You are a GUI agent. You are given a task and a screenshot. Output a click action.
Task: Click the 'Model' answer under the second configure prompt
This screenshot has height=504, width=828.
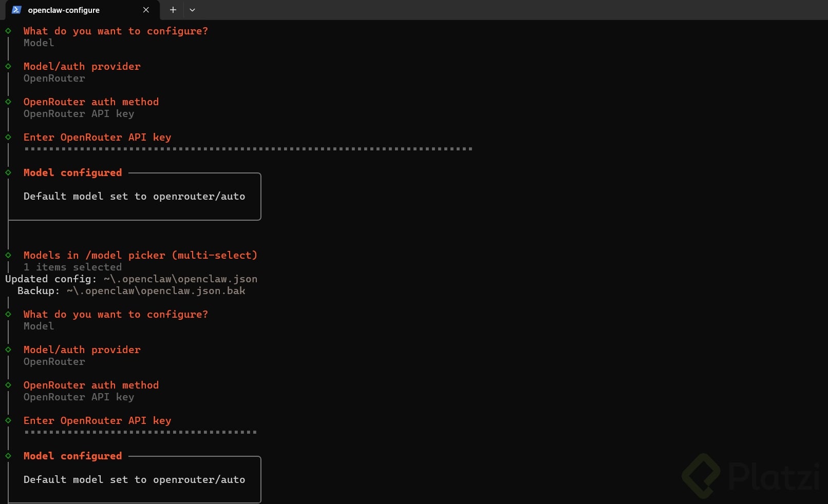[39, 326]
